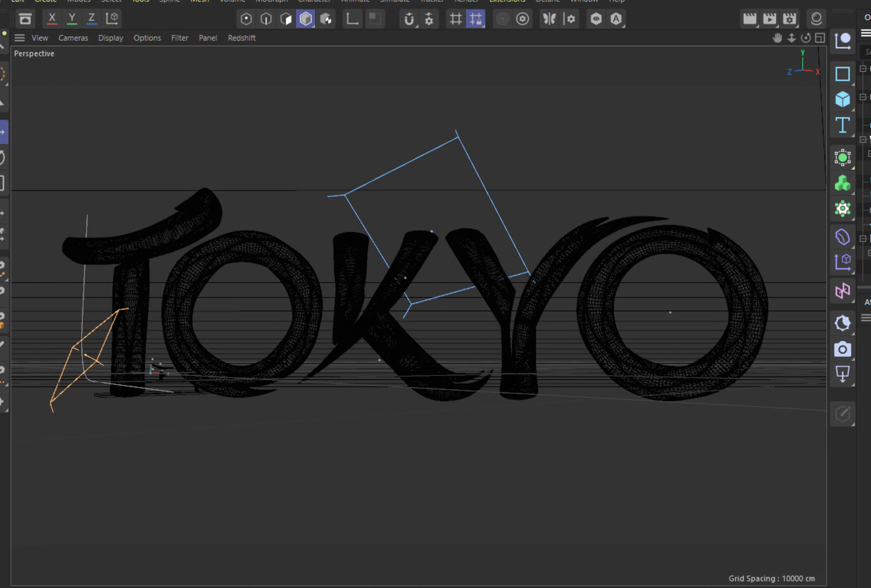
Task: Collapse the fourth object tree node
Action: coord(863,239)
